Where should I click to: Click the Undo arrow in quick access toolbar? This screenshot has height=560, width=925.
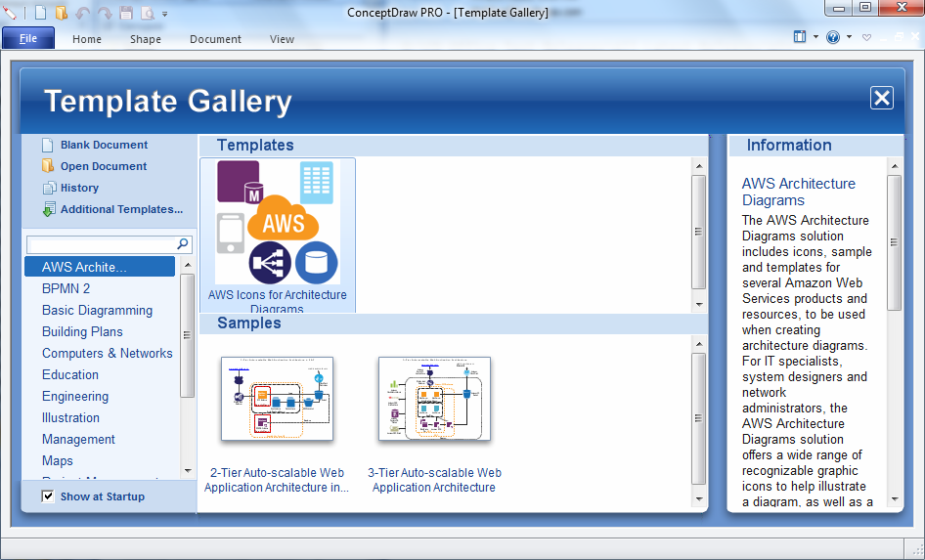pyautogui.click(x=82, y=13)
